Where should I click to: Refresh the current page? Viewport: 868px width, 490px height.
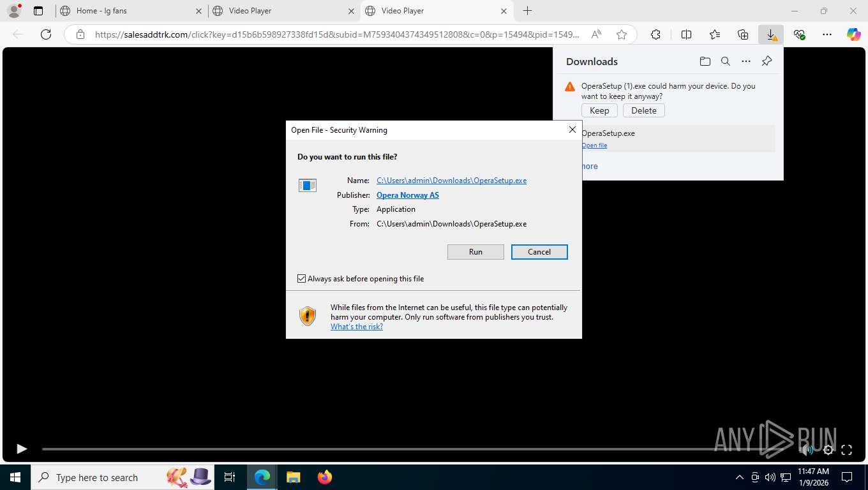46,34
